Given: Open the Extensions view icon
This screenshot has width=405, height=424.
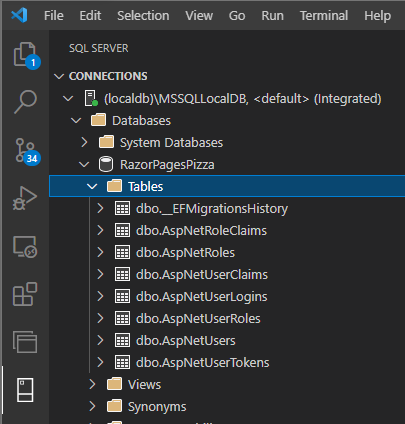Looking at the screenshot, I should click(25, 294).
